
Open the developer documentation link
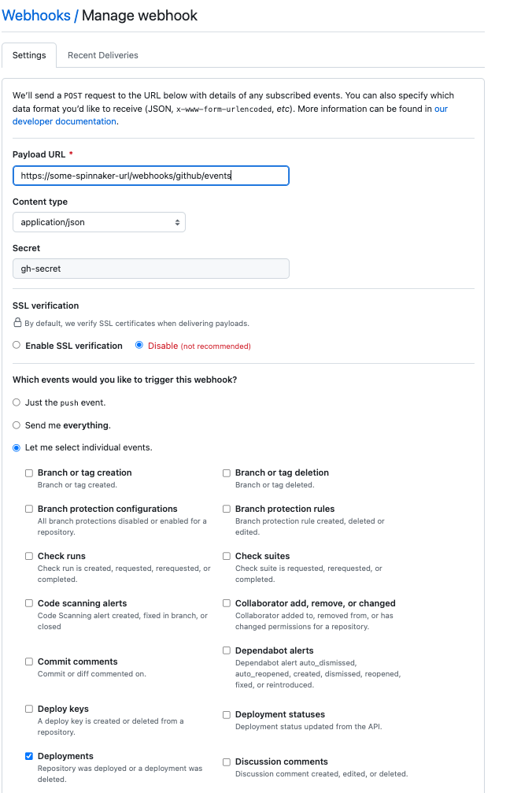click(65, 121)
